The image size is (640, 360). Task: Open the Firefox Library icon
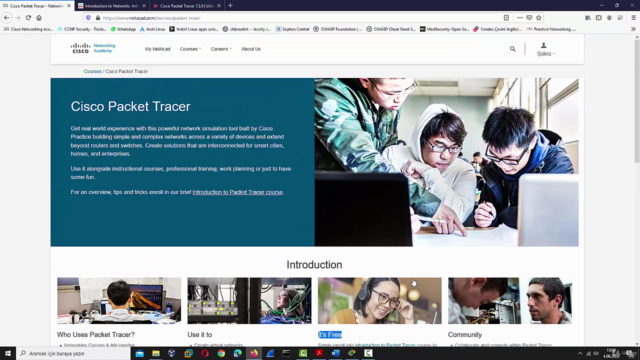point(588,18)
